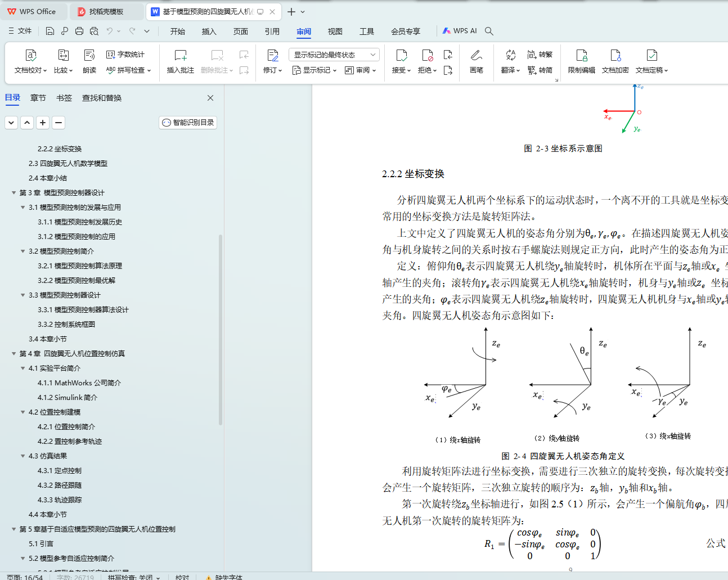Open 字数统计 word count
The height and width of the screenshot is (580, 728).
pos(125,55)
